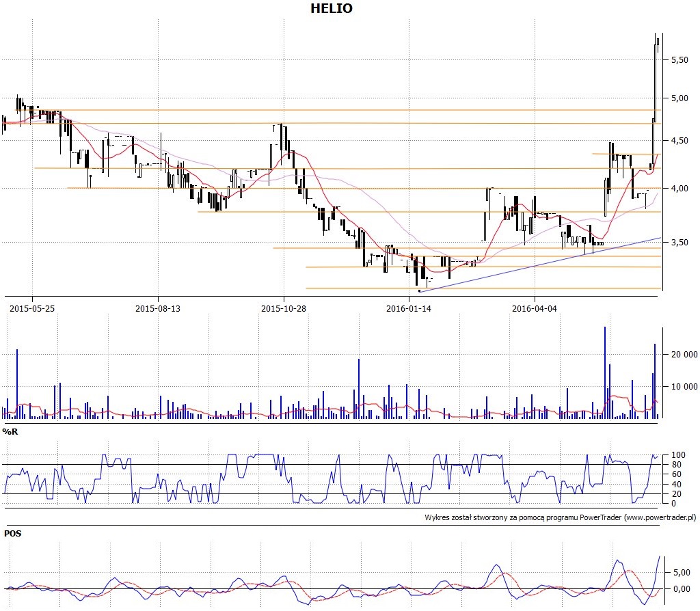Click the 2016-04-04 date label

pyautogui.click(x=535, y=308)
